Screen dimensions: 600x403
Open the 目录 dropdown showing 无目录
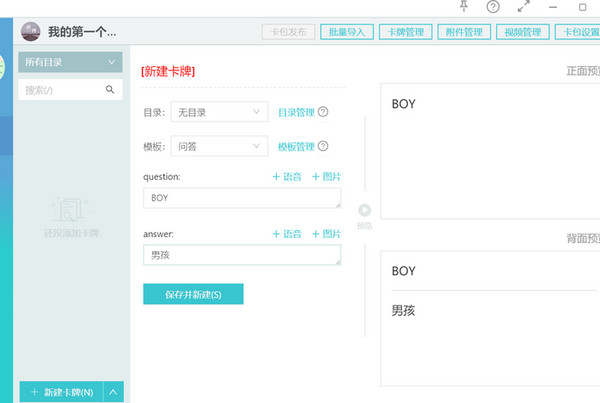pyautogui.click(x=218, y=112)
